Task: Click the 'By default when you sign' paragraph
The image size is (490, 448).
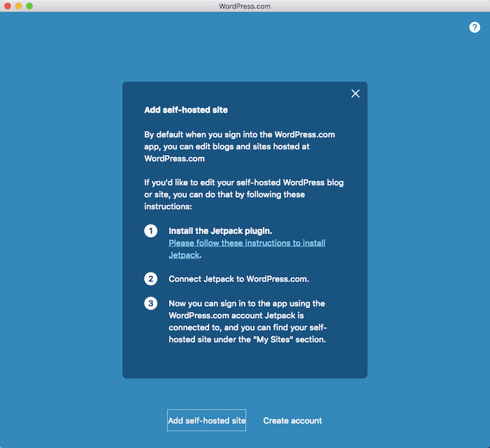Action: (x=239, y=146)
